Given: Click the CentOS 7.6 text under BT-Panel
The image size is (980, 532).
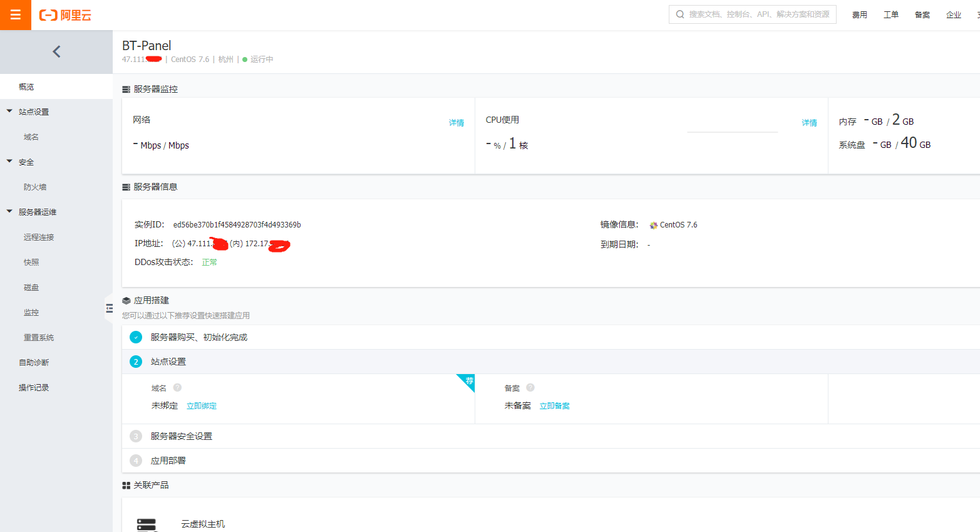Looking at the screenshot, I should click(x=190, y=60).
